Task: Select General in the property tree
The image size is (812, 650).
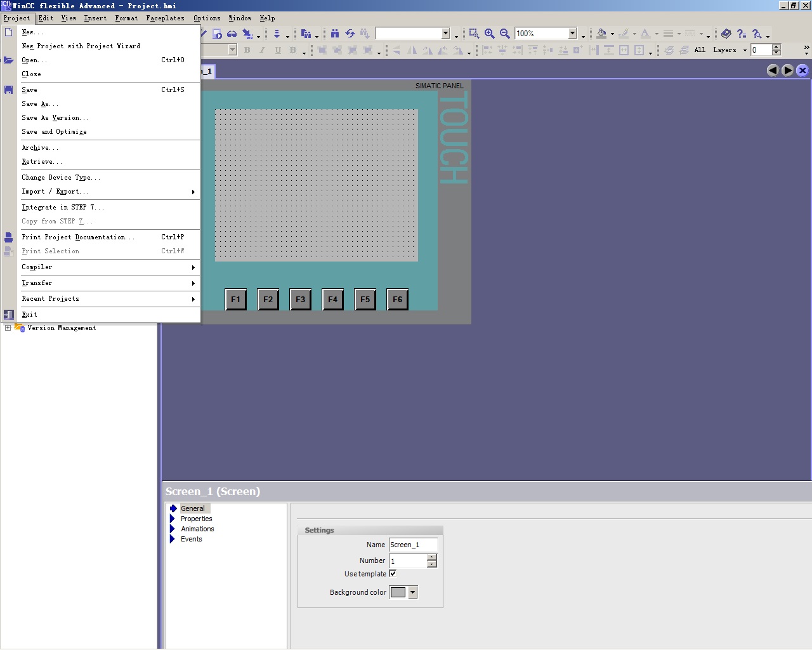Action: pos(192,508)
